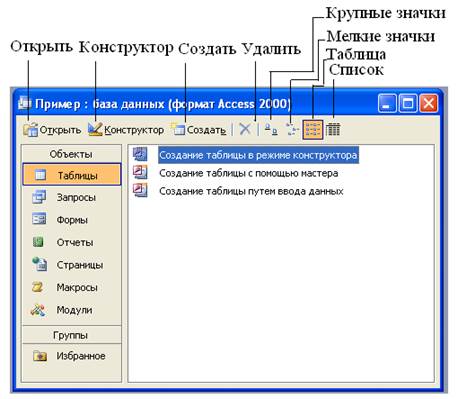The height and width of the screenshot is (399, 458).
Task: Open Конструктор design view button
Action: (126, 130)
